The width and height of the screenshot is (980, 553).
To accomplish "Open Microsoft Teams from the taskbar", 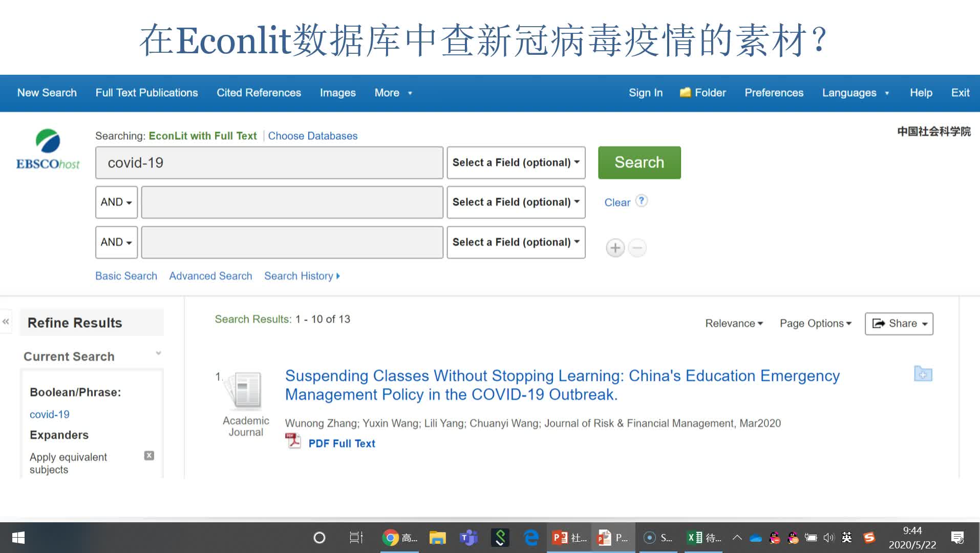I will (x=468, y=538).
